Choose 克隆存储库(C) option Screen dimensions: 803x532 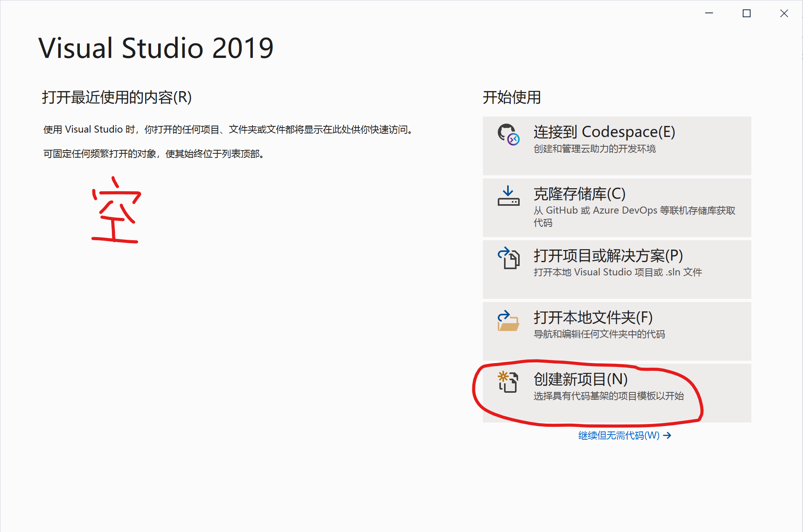click(x=579, y=194)
